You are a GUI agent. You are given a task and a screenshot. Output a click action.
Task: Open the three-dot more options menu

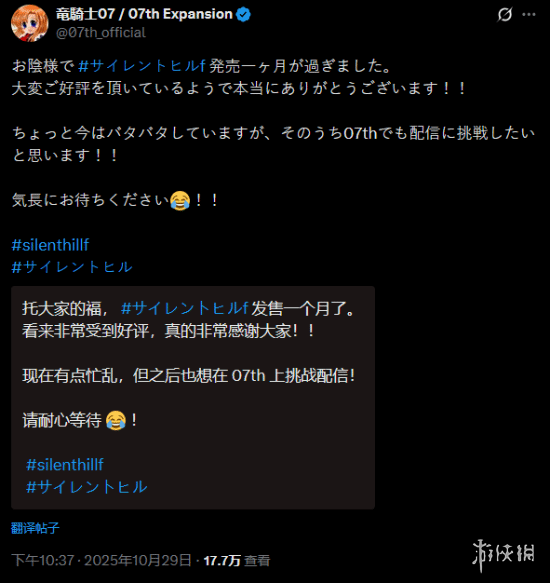coord(529,15)
